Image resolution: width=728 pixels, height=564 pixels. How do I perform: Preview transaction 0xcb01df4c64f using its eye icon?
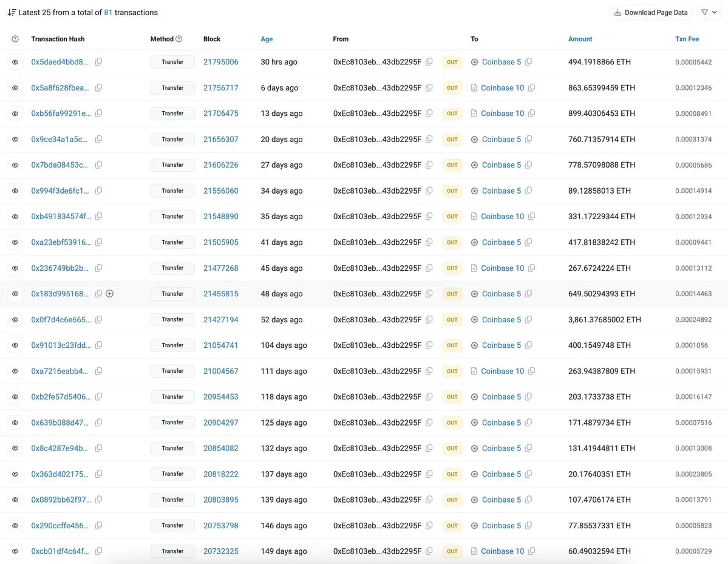[x=15, y=551]
